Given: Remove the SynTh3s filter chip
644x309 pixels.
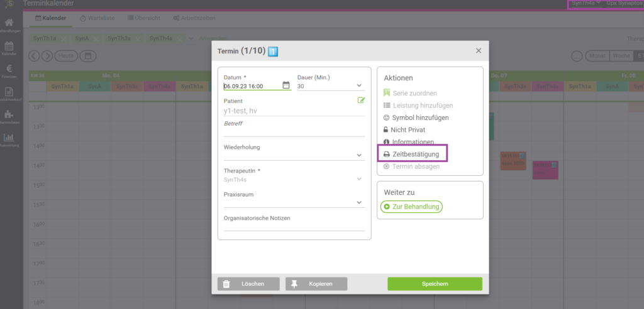Looking at the screenshot, I should (x=138, y=38).
